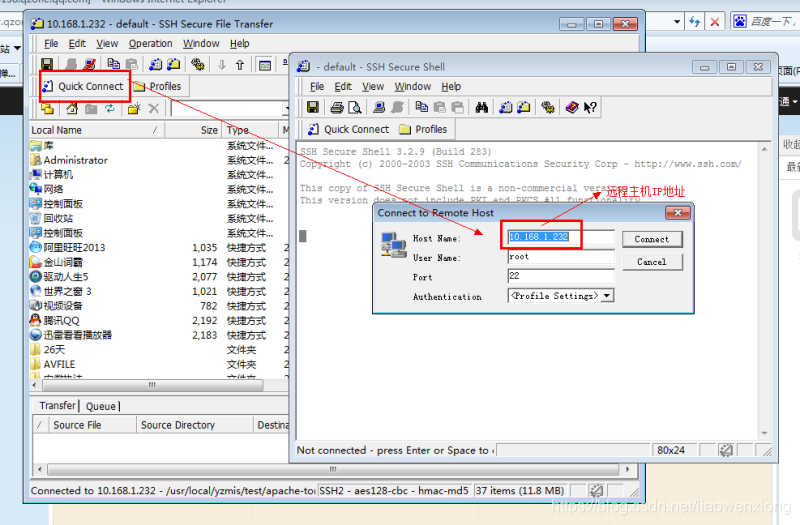
Task: Click browser stop X icon near address bar
Action: [x=715, y=22]
